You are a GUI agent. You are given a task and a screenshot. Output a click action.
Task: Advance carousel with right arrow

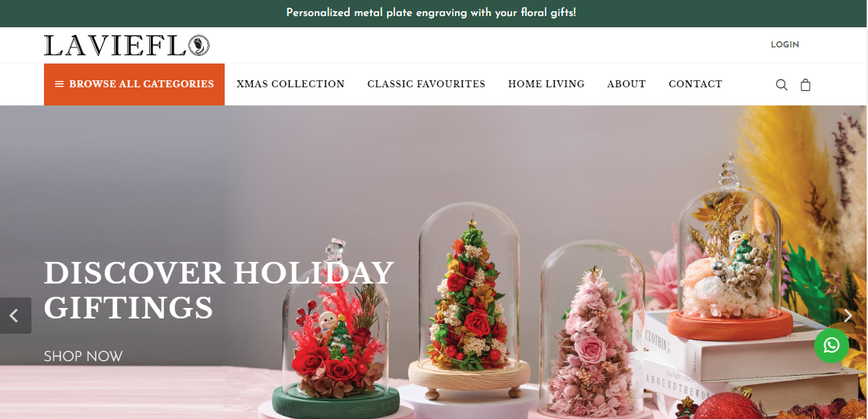click(848, 316)
